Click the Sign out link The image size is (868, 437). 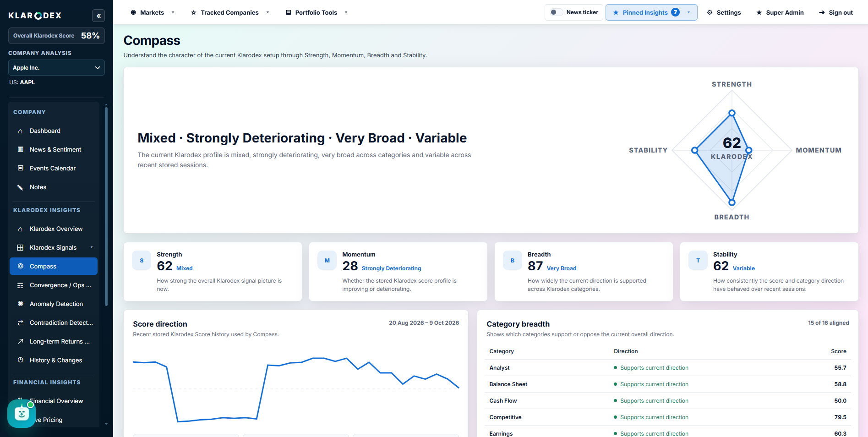836,12
